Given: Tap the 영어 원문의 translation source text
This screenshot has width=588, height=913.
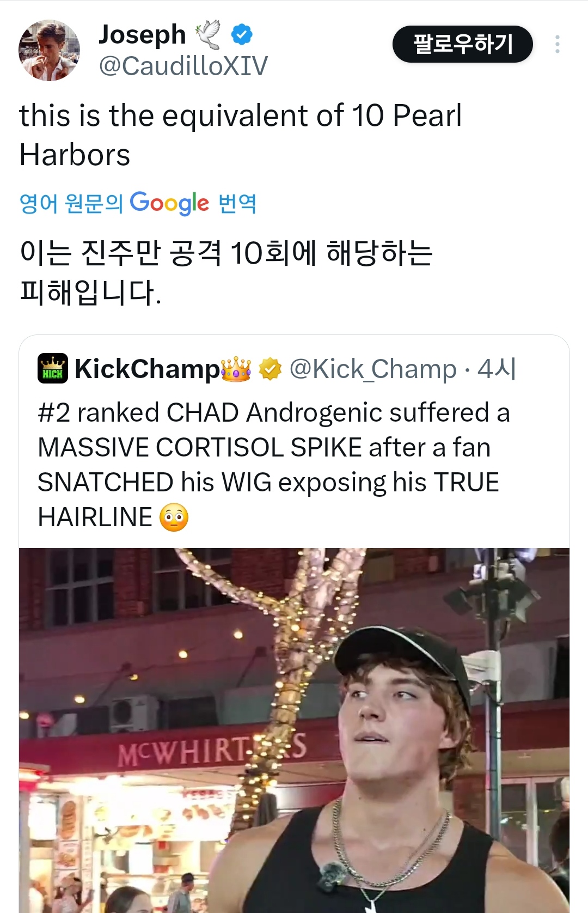Looking at the screenshot, I should [x=71, y=203].
